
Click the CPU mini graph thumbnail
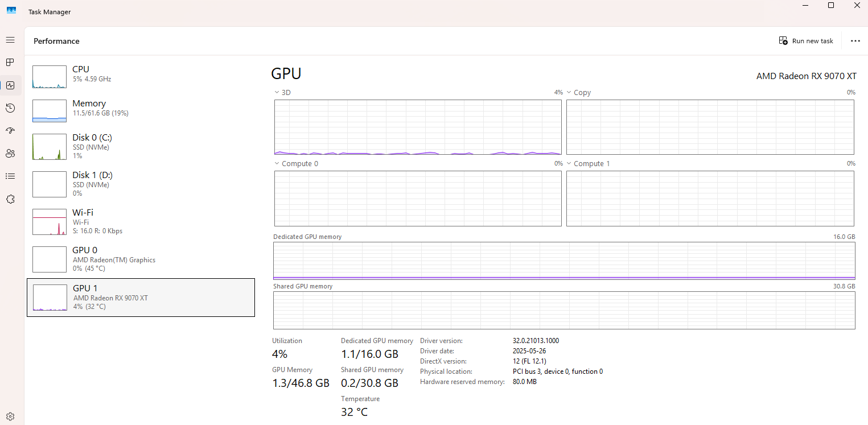pyautogui.click(x=50, y=76)
